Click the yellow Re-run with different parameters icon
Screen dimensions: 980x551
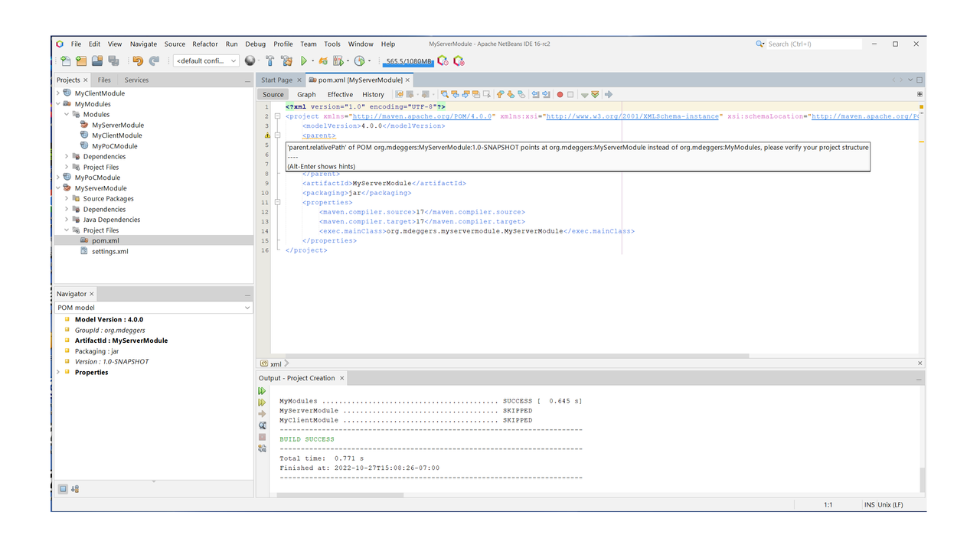click(x=262, y=402)
